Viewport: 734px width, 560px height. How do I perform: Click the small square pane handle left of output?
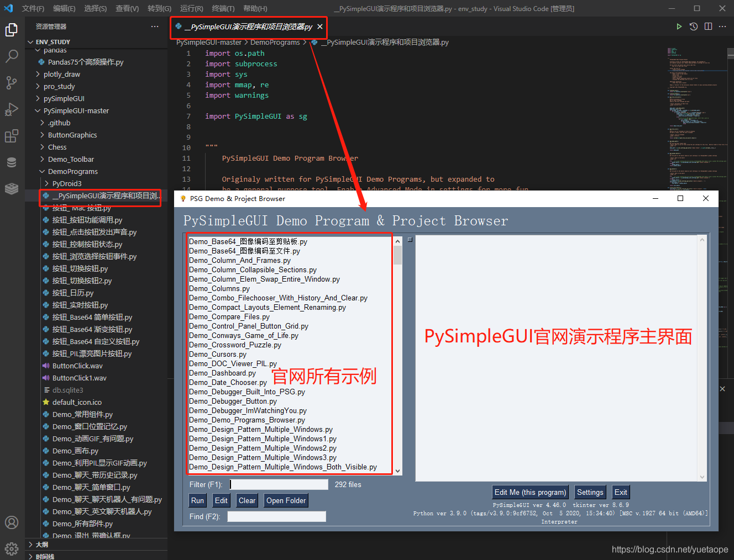[410, 240]
